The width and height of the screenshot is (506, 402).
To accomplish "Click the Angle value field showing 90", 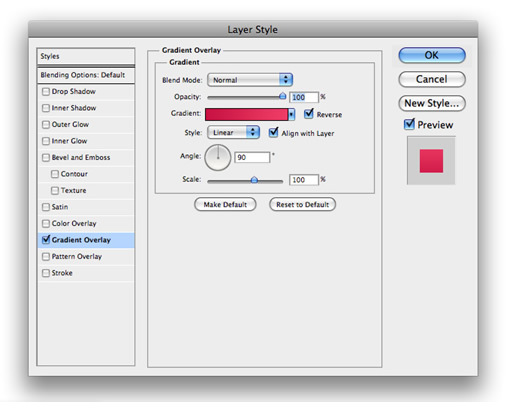I will pos(252,157).
